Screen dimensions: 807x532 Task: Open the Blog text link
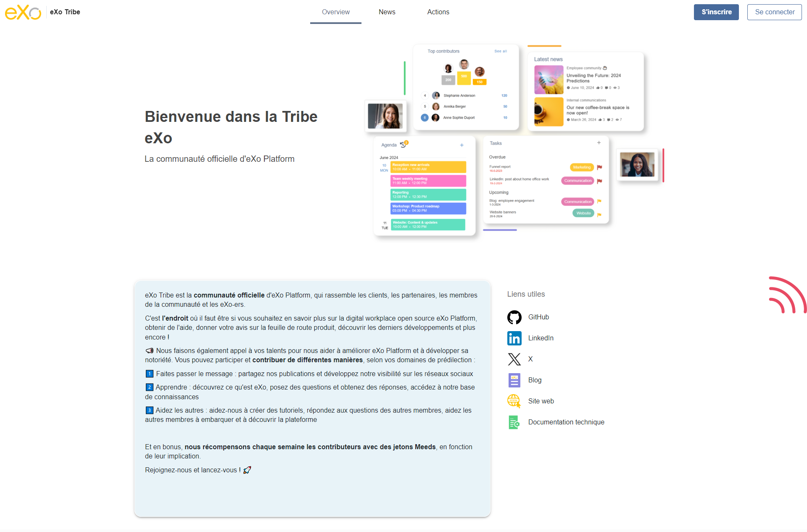tap(535, 380)
